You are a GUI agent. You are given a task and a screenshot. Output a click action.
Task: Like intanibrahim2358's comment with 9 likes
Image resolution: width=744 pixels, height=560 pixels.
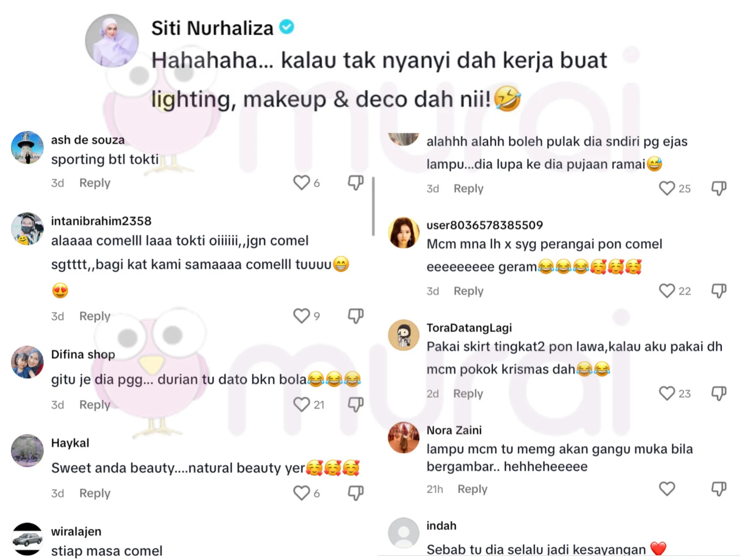point(301,316)
